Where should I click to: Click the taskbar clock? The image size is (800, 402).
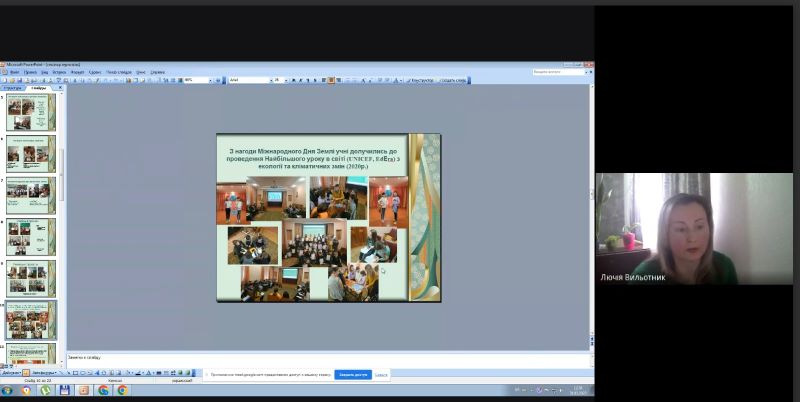pos(578,391)
